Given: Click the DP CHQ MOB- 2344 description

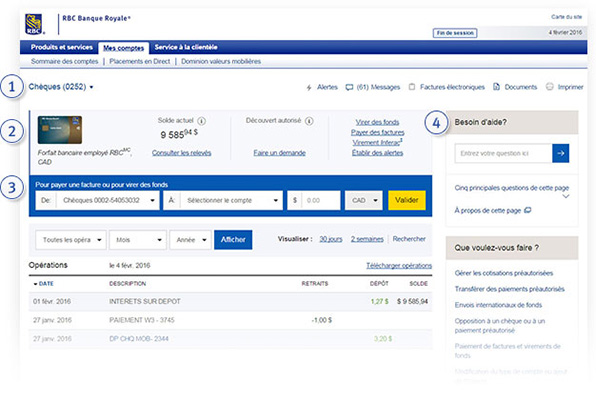Looking at the screenshot, I should [x=139, y=339].
